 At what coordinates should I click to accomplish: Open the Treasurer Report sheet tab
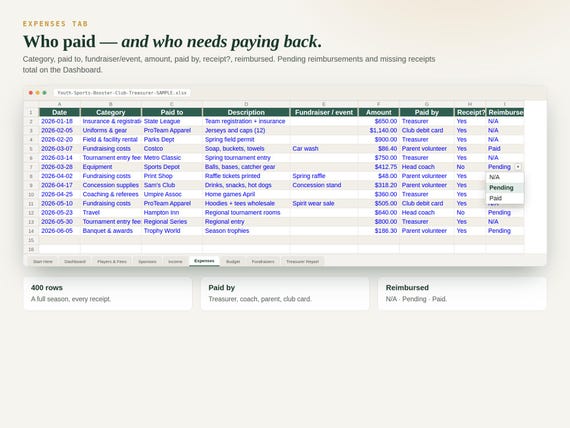coord(302,261)
